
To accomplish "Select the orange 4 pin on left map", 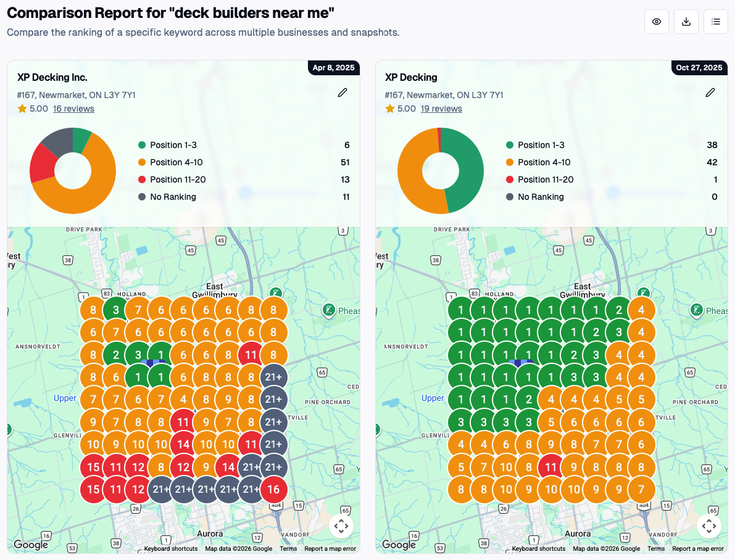I will (x=183, y=399).
